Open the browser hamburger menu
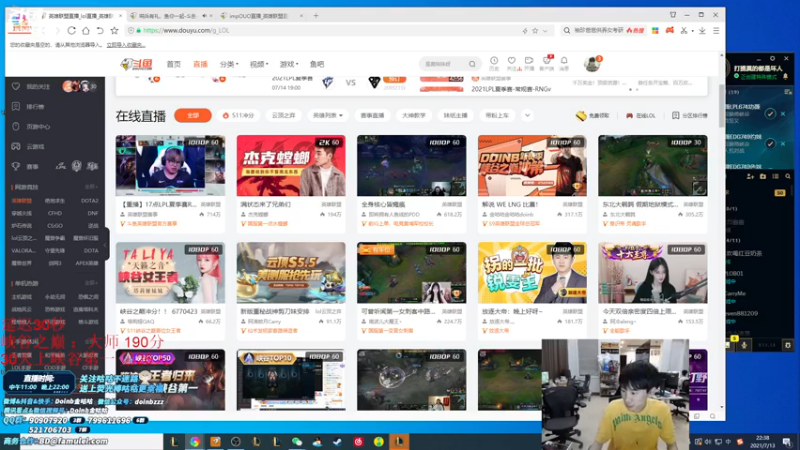 [x=716, y=31]
